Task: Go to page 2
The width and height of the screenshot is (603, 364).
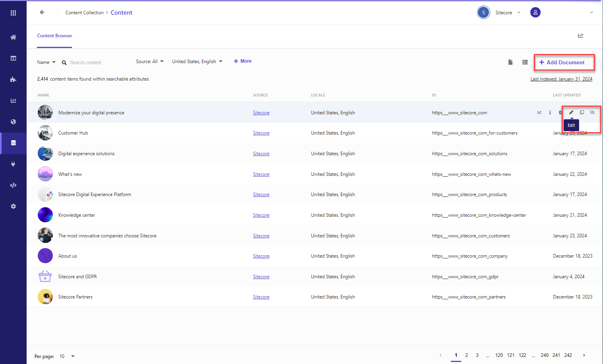Action: click(466, 355)
